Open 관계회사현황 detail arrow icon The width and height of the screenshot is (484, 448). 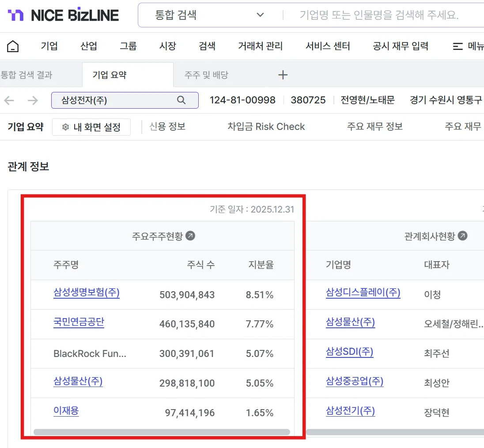[462, 236]
